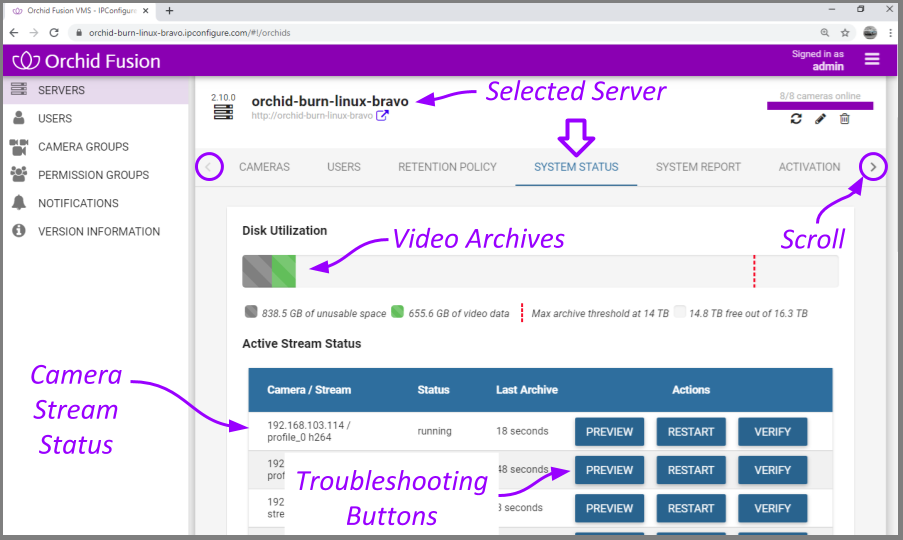
Task: Select the System Status tab
Action: (576, 167)
